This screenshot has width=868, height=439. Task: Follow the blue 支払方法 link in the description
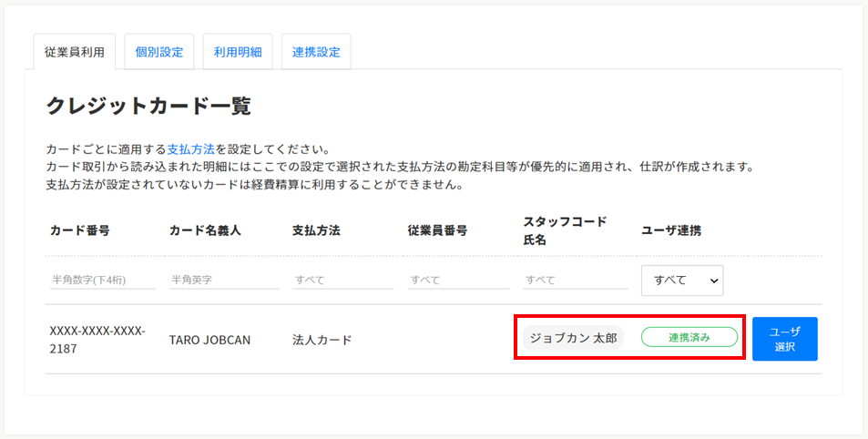pos(191,148)
